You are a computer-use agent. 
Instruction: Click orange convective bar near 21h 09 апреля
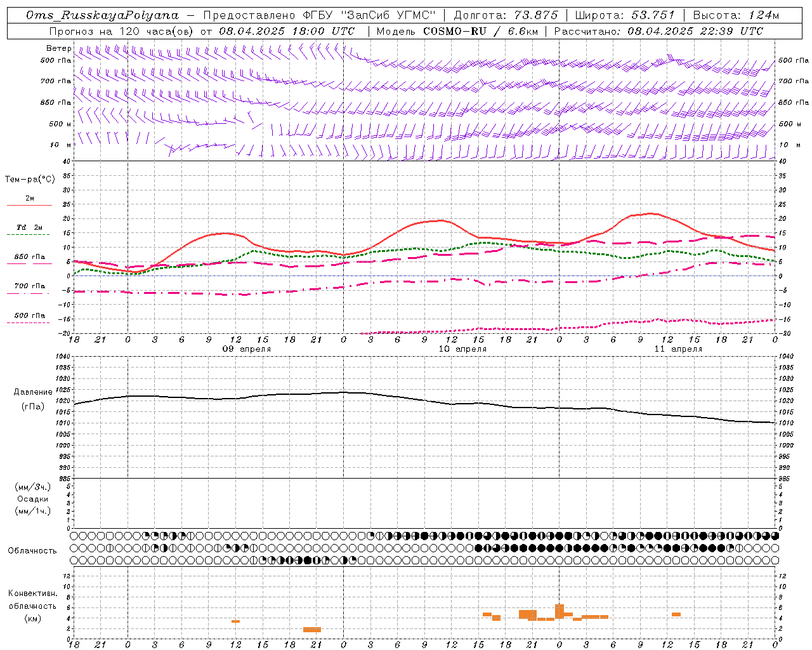click(312, 630)
